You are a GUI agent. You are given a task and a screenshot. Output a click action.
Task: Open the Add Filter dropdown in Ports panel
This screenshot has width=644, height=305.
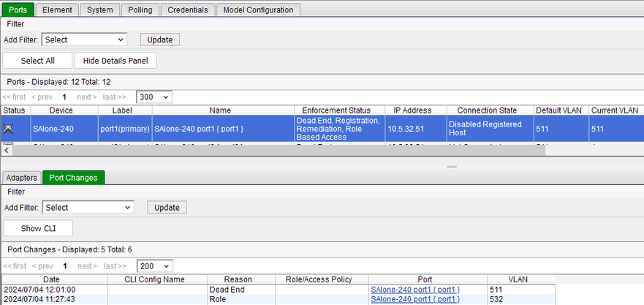[84, 40]
